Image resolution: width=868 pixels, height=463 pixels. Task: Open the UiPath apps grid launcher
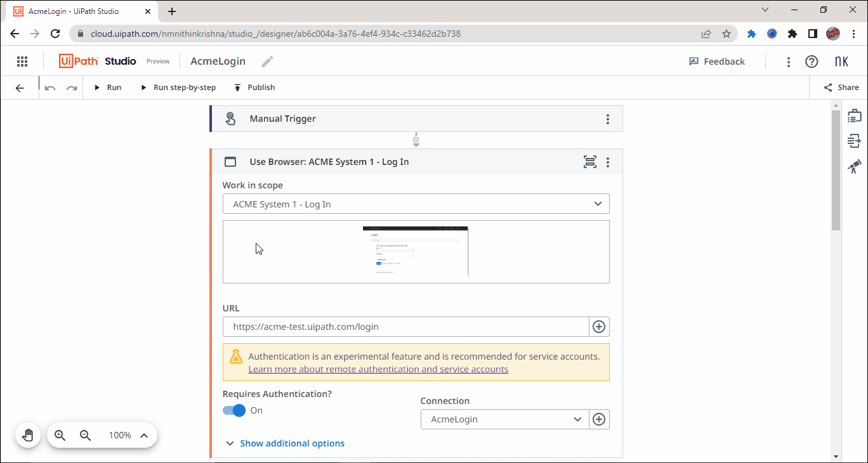(22, 62)
